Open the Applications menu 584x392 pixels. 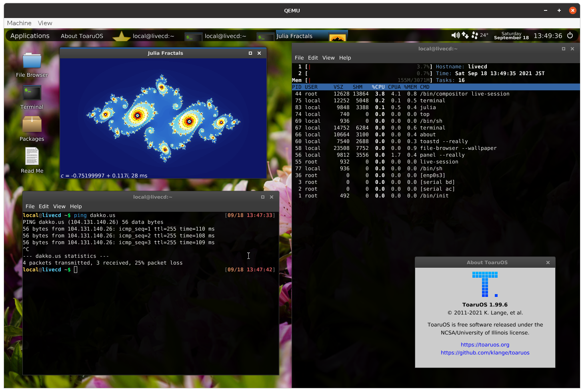[x=30, y=36]
